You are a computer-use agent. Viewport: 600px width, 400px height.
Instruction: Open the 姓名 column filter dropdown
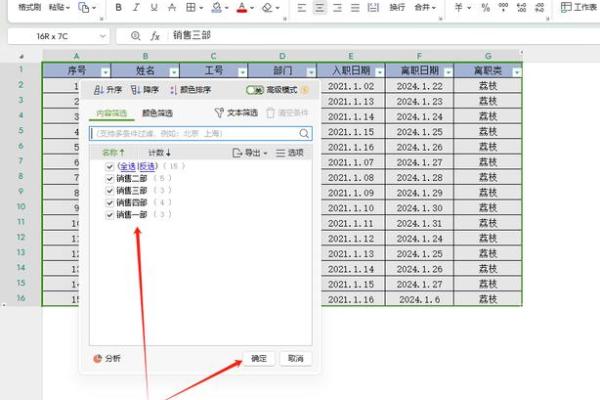tap(174, 72)
